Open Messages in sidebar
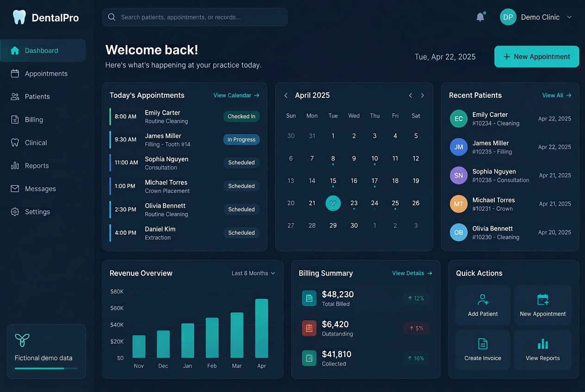The height and width of the screenshot is (392, 585). pos(43,189)
